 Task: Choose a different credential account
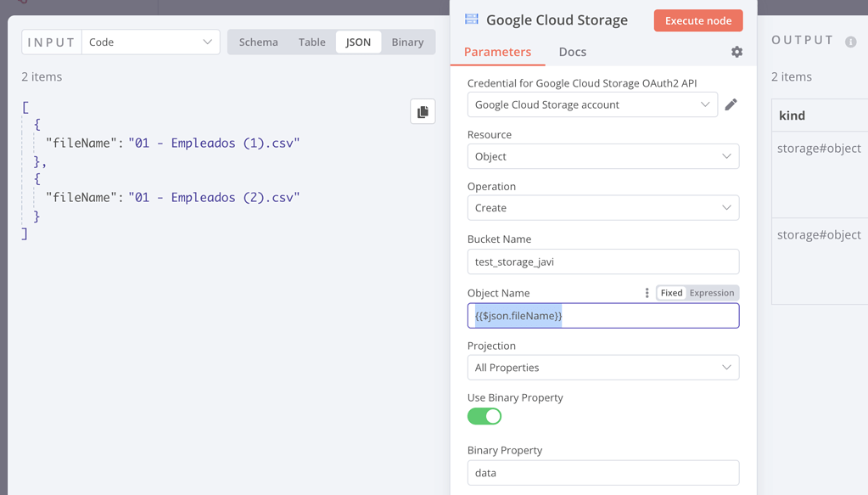[x=592, y=104]
